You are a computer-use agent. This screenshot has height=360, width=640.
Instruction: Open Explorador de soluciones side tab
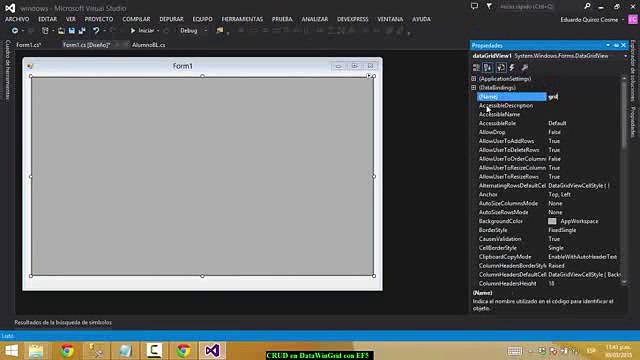tap(633, 70)
